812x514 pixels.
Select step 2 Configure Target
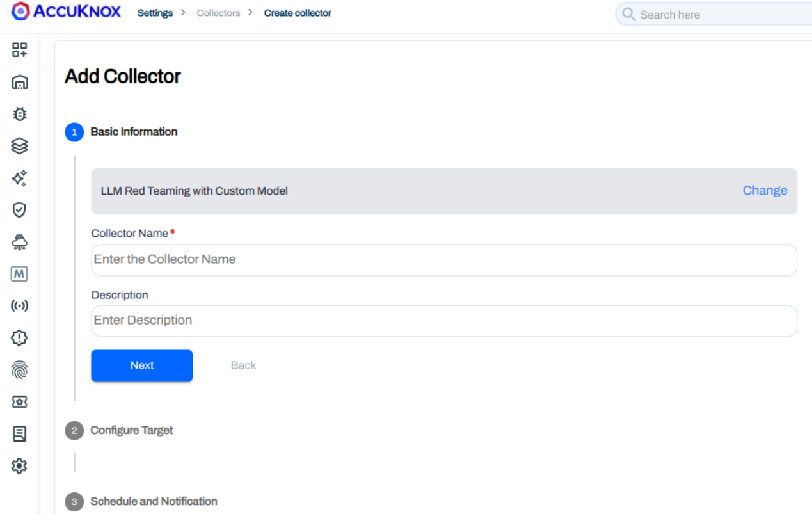coord(119,430)
